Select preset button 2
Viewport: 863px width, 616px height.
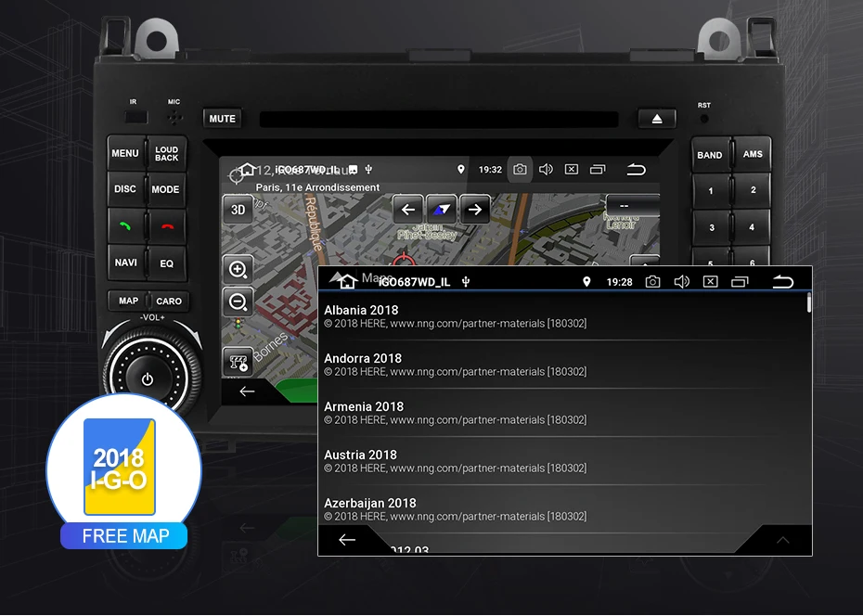(x=753, y=190)
